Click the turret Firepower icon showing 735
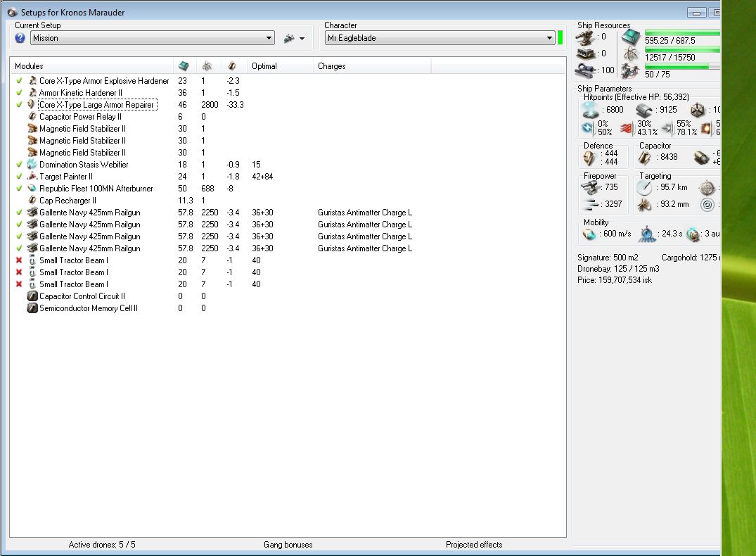This screenshot has height=556, width=756. (x=589, y=187)
